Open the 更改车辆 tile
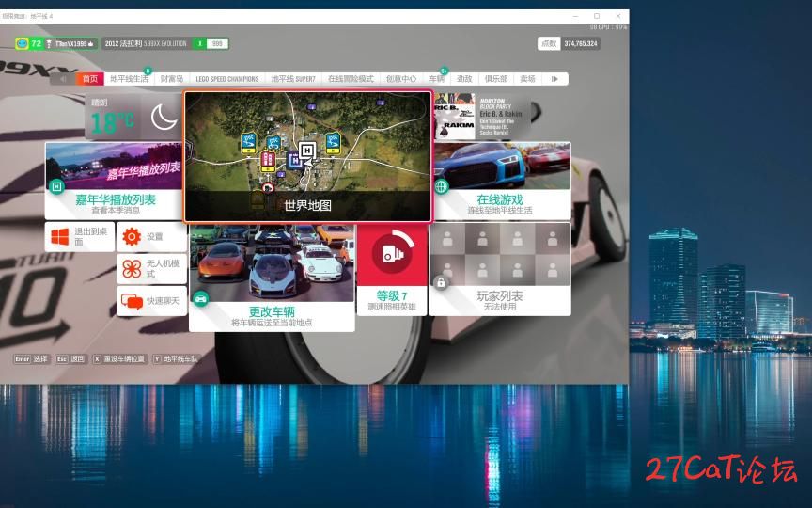The image size is (812, 508). point(272,278)
